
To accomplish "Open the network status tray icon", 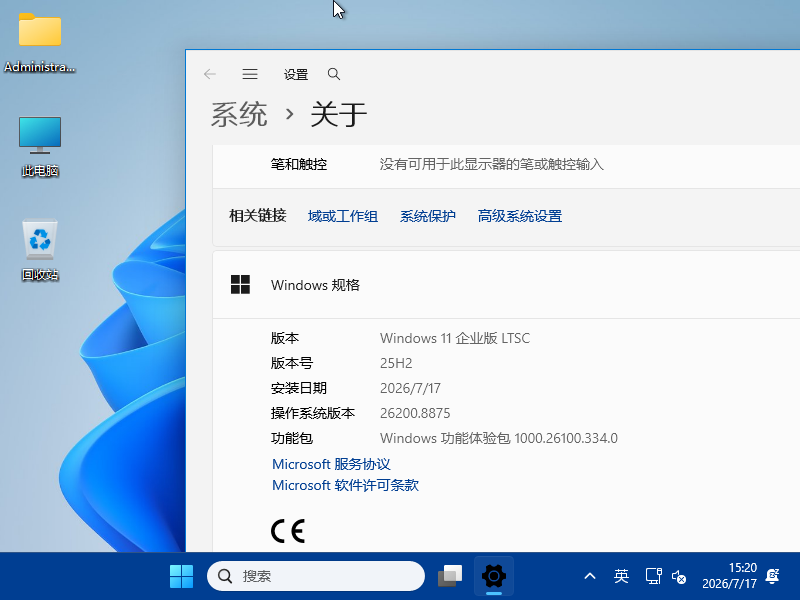I will click(x=654, y=576).
